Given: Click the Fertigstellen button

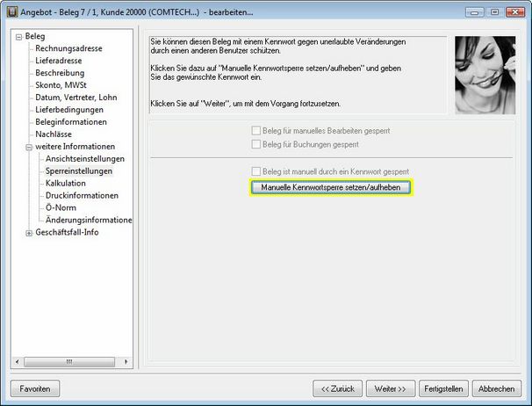Looking at the screenshot, I should (444, 388).
